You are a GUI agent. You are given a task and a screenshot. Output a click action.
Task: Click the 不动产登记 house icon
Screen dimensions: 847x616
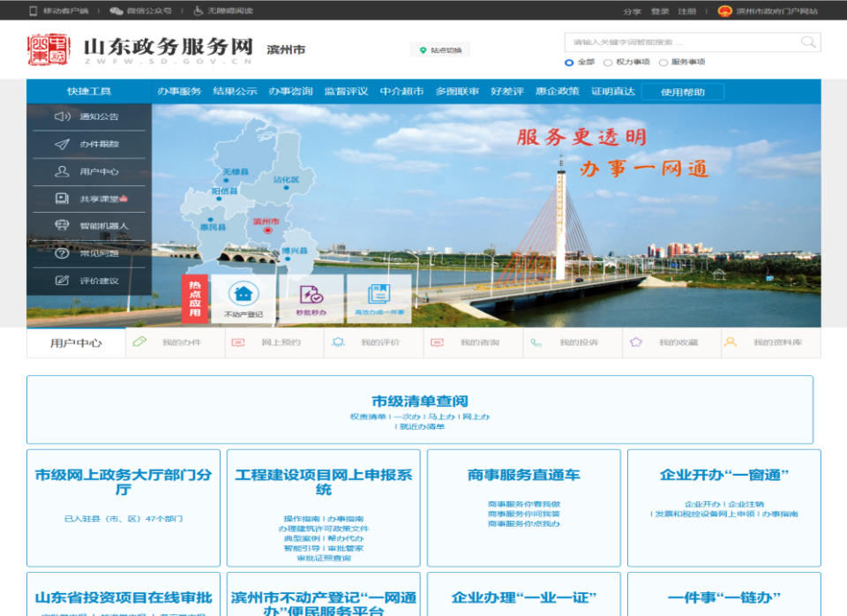243,294
